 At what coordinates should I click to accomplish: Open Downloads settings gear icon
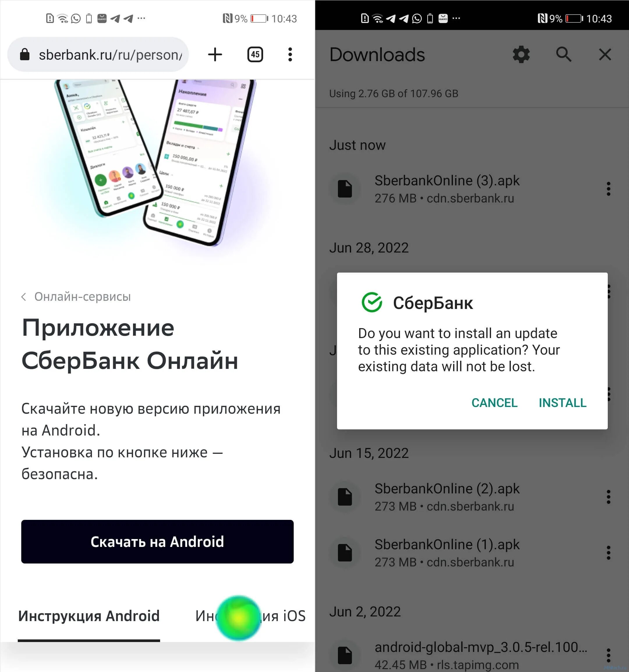coord(522,54)
